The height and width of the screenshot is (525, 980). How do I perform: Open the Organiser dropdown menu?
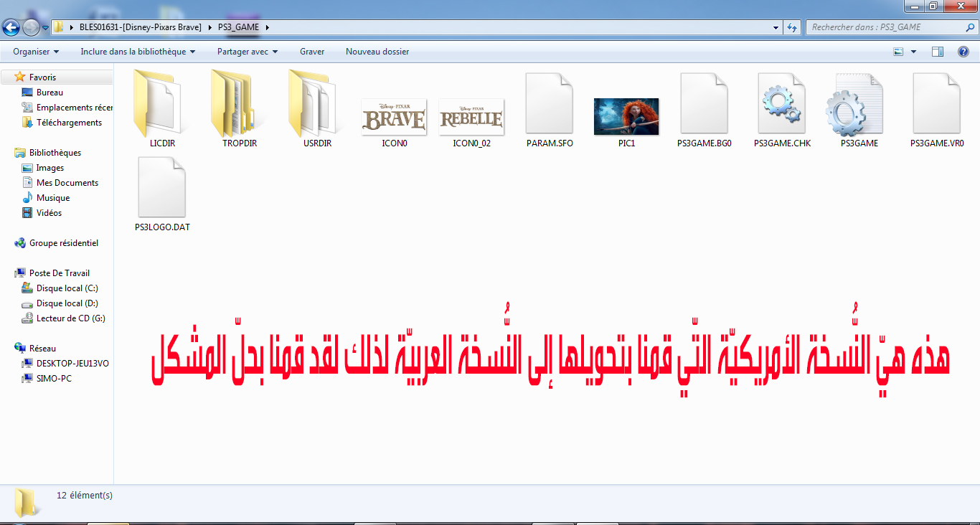36,52
